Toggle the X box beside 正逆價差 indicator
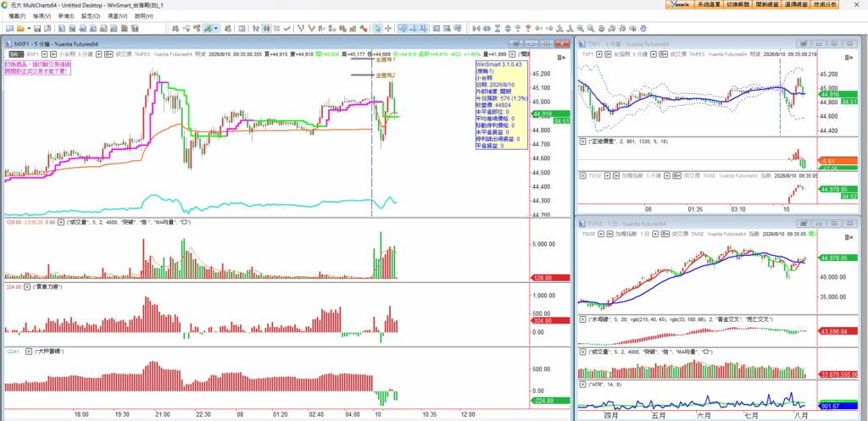 [582, 141]
